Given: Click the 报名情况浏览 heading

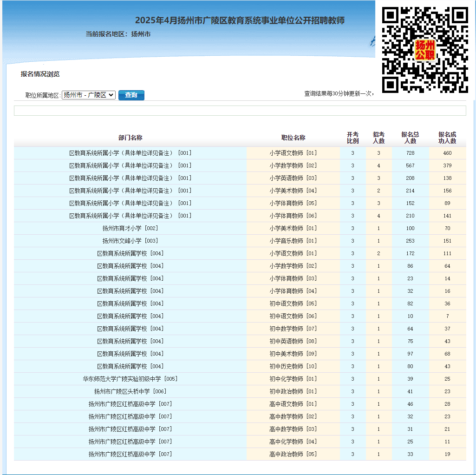Looking at the screenshot, I should [40, 74].
